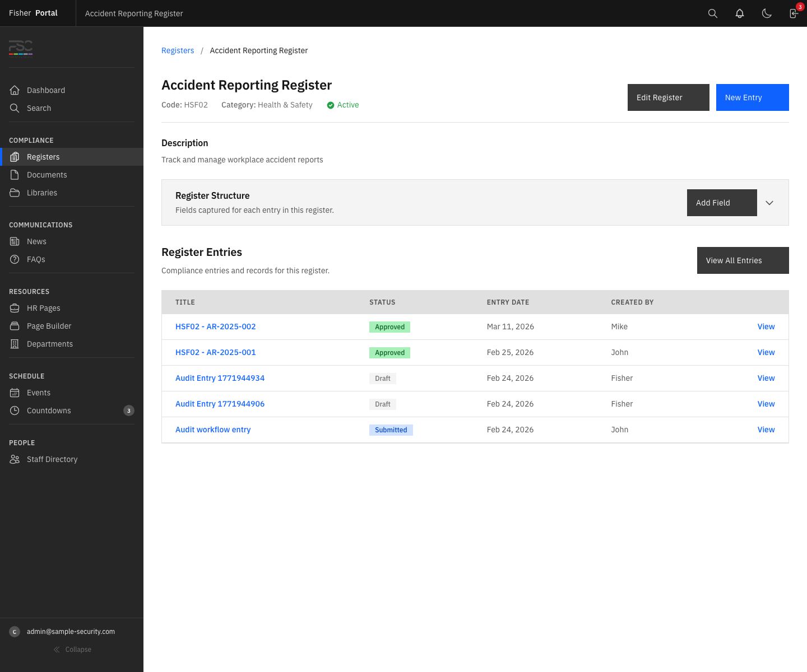Open the user profile icon with badge
Screen dimensions: 807x672
[x=793, y=13]
